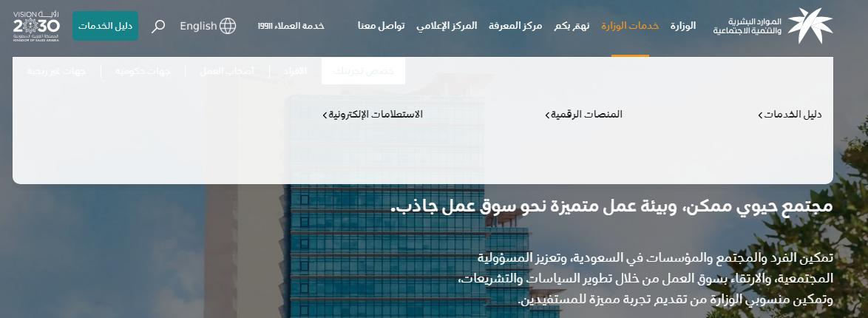Select the جهات غير ربحية audience tab
The width and height of the screenshot is (868, 318).
[57, 72]
